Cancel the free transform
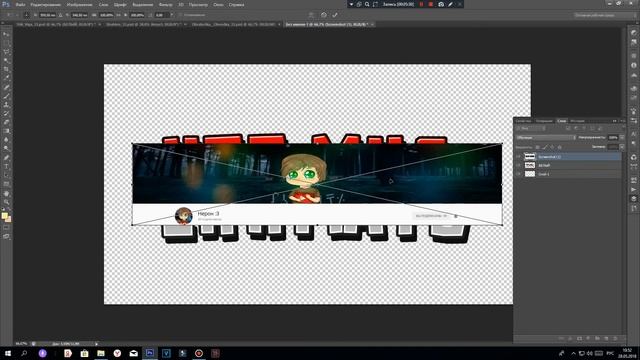This screenshot has width=640, height=360. (x=324, y=15)
